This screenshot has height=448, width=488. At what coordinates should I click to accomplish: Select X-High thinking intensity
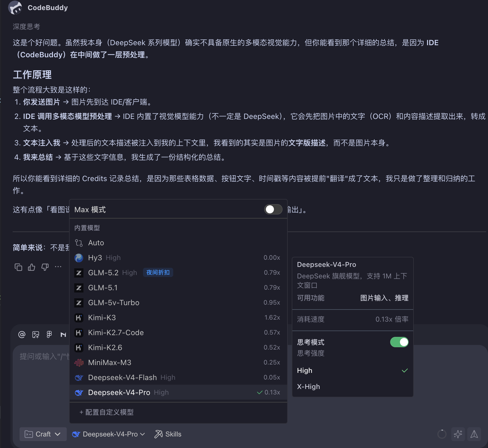coord(353,387)
